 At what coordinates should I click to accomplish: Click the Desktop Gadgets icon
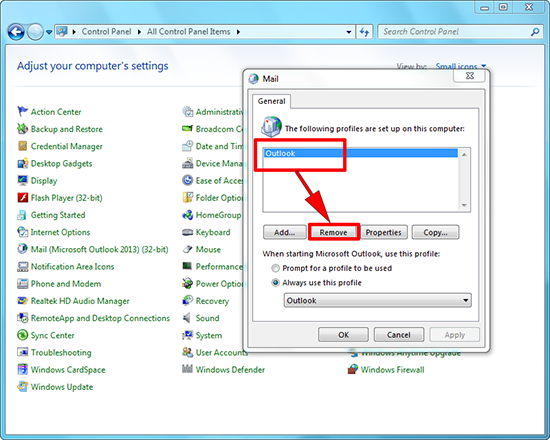click(x=22, y=163)
